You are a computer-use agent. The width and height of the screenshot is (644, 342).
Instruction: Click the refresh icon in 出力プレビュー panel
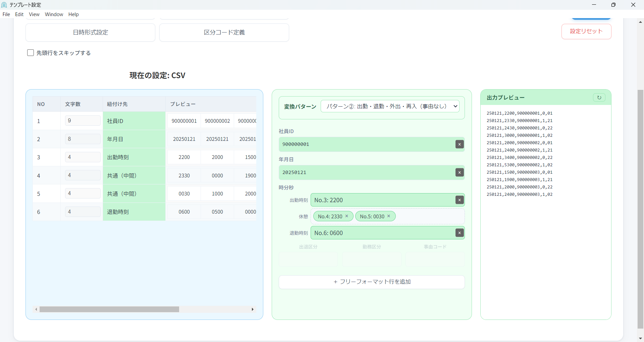pos(599,97)
